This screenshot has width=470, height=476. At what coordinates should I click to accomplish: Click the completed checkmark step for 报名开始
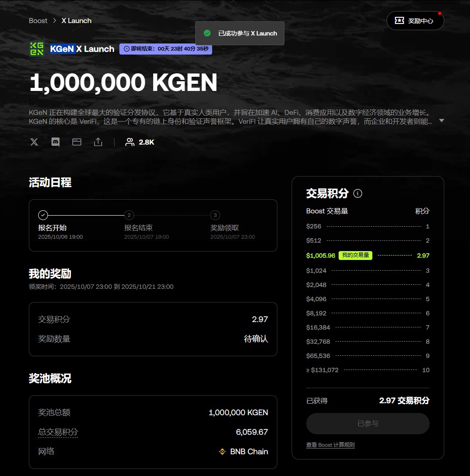click(43, 215)
